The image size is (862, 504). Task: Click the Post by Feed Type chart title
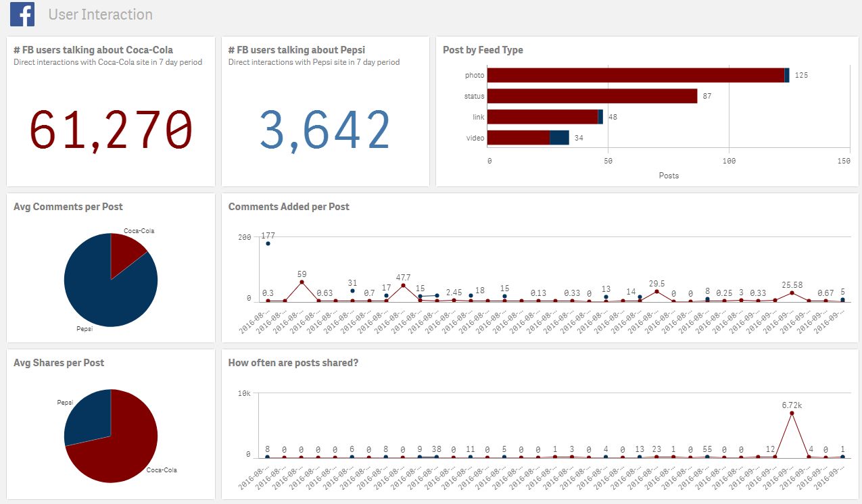483,50
